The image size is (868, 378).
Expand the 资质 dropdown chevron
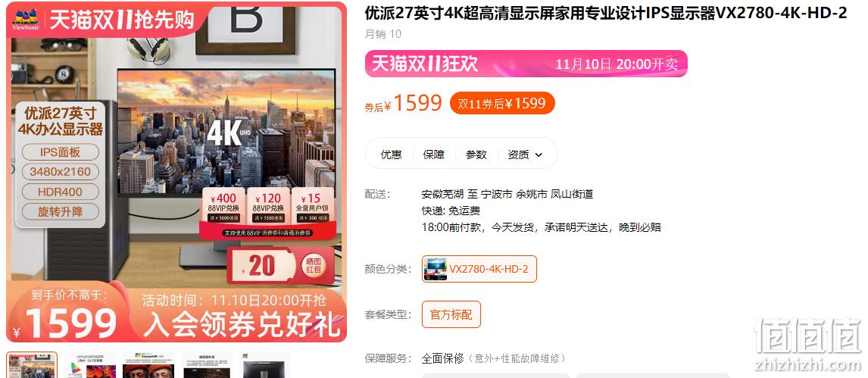539,155
